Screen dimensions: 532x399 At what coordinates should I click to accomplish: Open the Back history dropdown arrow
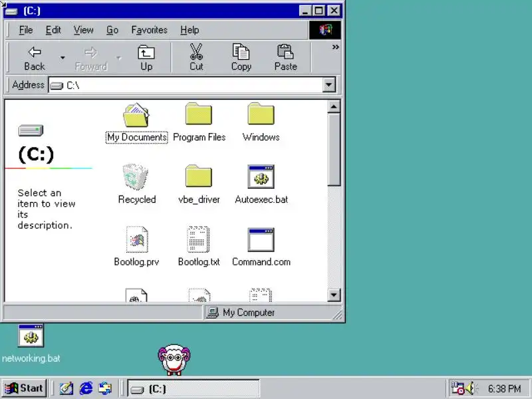click(x=63, y=58)
